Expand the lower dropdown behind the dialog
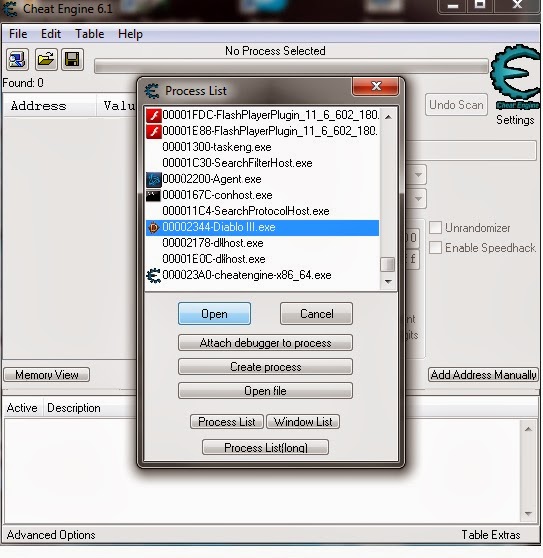This screenshot has width=543, height=558. pos(418,198)
